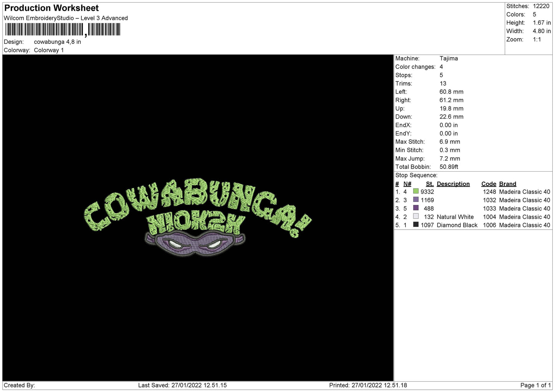The height and width of the screenshot is (392, 555).
Task: Click the St. column header
Action: (x=430, y=184)
